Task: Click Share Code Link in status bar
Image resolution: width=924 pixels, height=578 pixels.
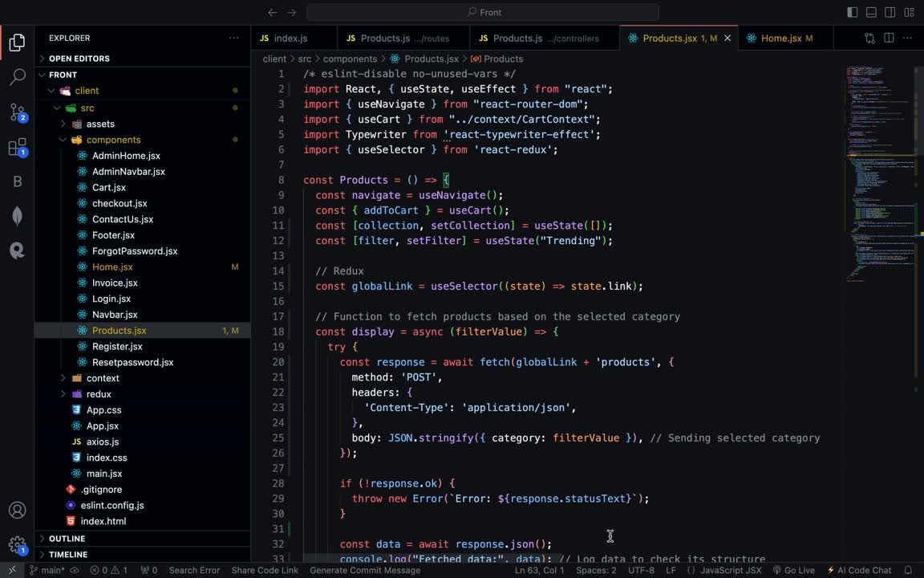Action: click(265, 570)
